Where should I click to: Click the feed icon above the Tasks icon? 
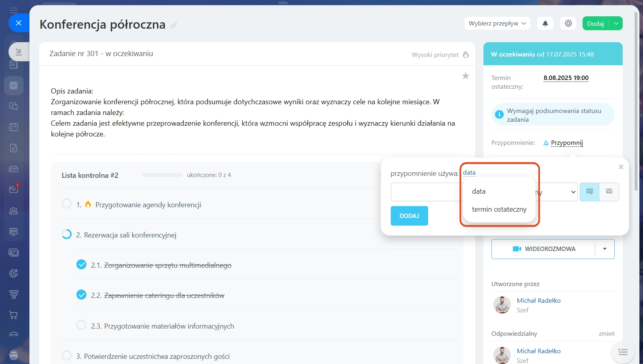[x=14, y=65]
